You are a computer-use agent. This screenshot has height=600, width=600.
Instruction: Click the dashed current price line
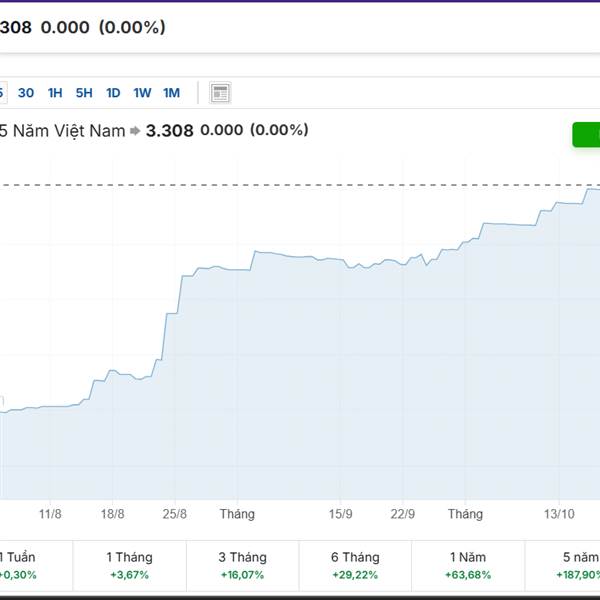300,184
